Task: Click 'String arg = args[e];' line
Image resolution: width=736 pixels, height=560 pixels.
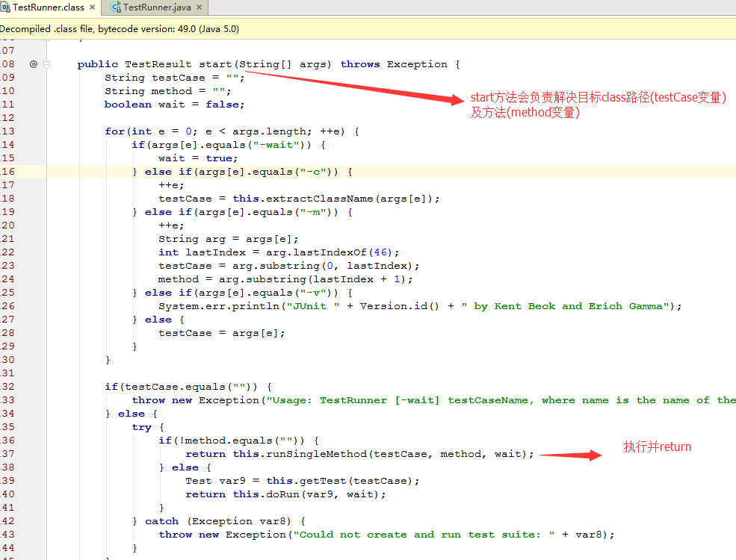Action: 228,239
